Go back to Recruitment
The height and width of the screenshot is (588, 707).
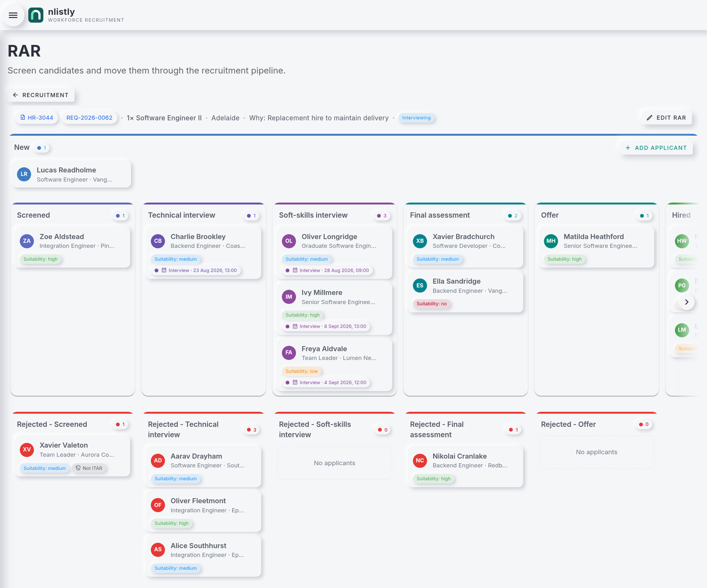point(41,95)
